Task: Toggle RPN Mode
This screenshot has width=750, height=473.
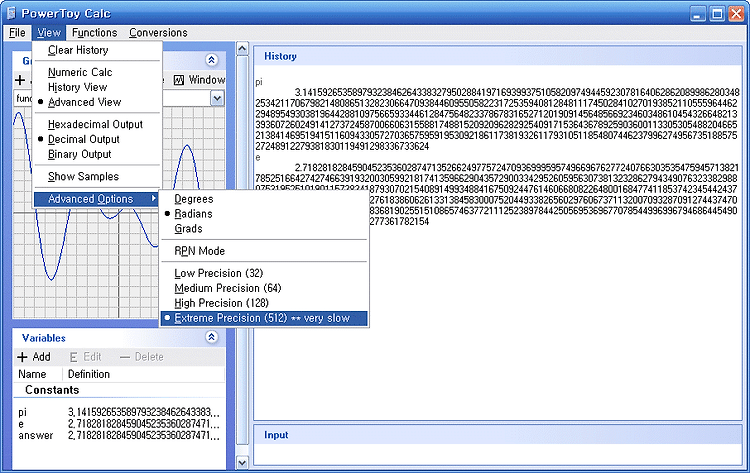Action: (264, 251)
